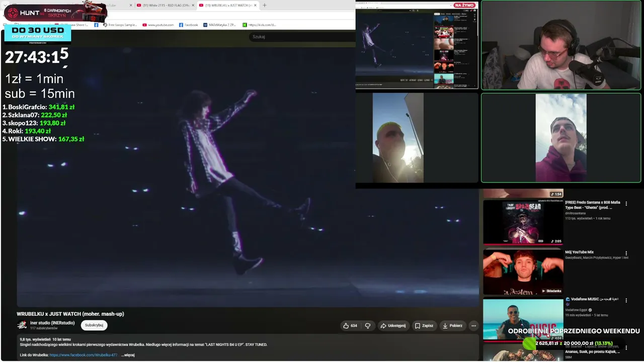Open the Vodafone MUSIC video thumbnail
This screenshot has width=644, height=362.
click(523, 319)
